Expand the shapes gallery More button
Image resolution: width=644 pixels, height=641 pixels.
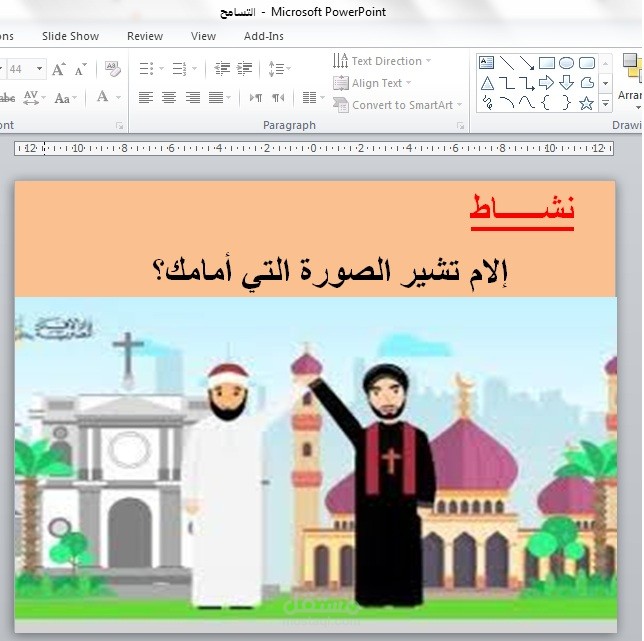click(x=606, y=103)
